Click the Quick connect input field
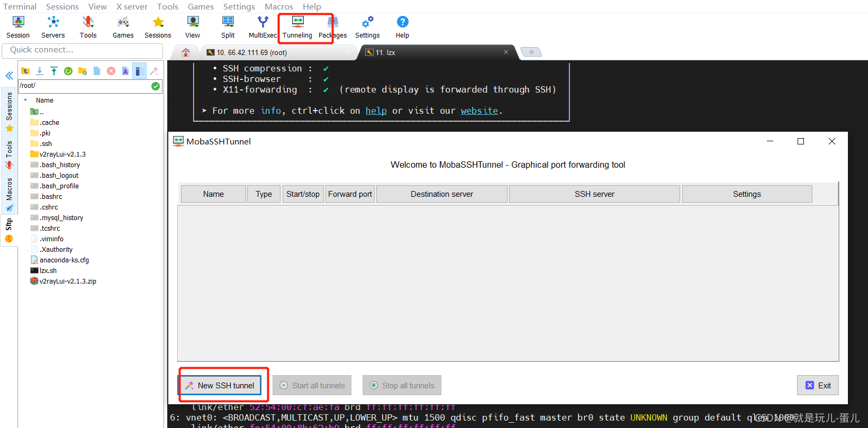 pyautogui.click(x=83, y=50)
